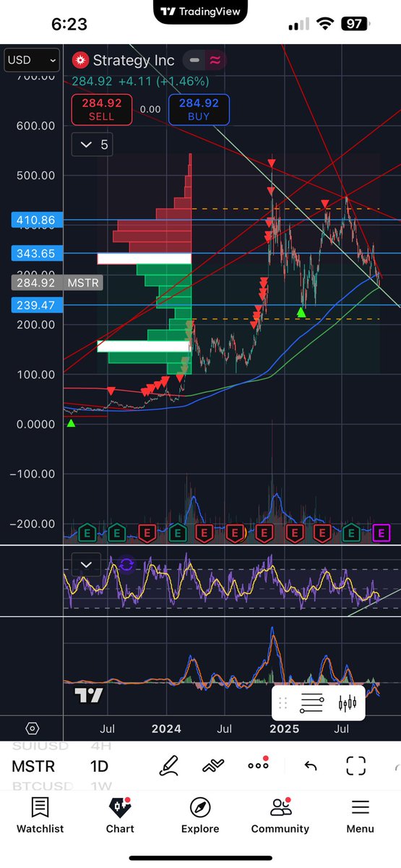Tap the 6:23 status bar clock
This screenshot has width=401, height=868.
click(x=69, y=24)
